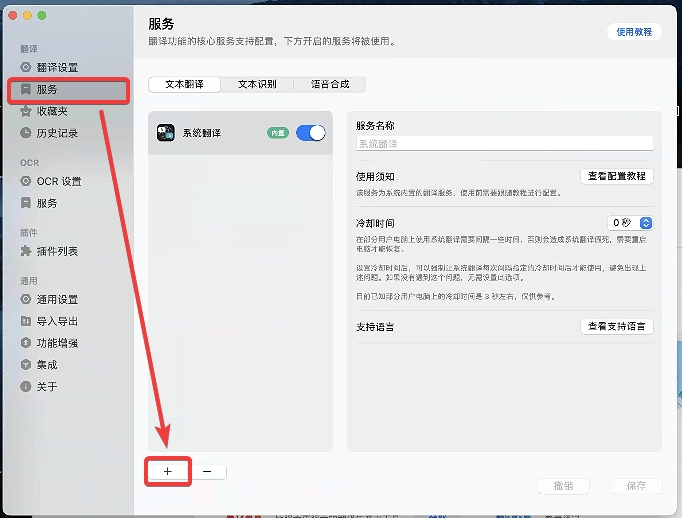Toggle the 系统翻译 service switch
The width and height of the screenshot is (682, 518).
pos(310,132)
